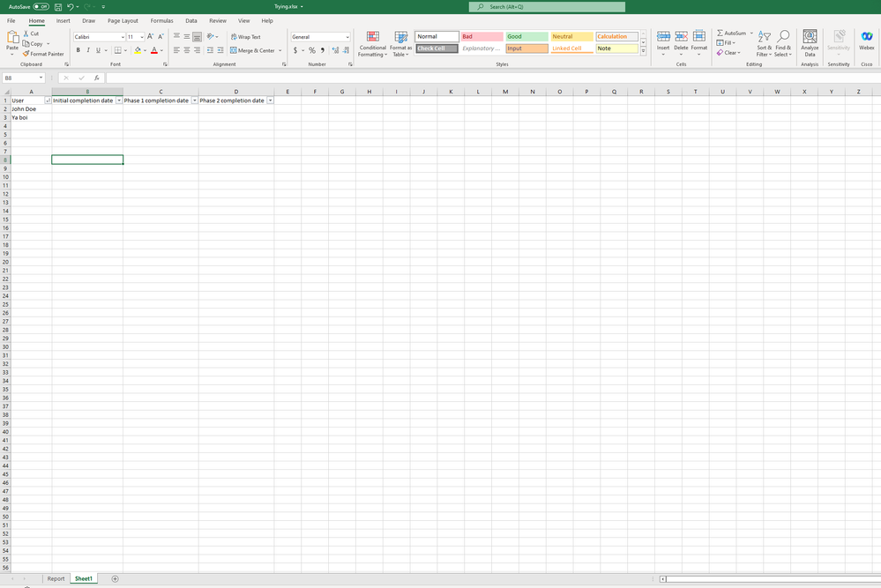The height and width of the screenshot is (588, 881).
Task: Open Find & Select magnifier menu
Action: 783,44
